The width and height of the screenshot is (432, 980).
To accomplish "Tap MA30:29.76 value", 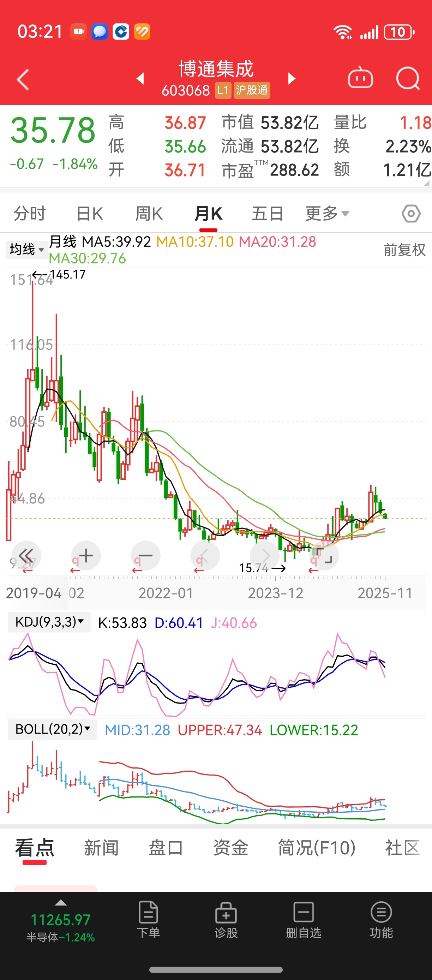I will 87,258.
